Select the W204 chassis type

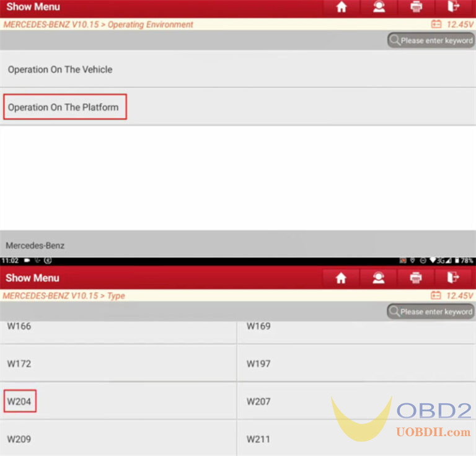(x=19, y=401)
